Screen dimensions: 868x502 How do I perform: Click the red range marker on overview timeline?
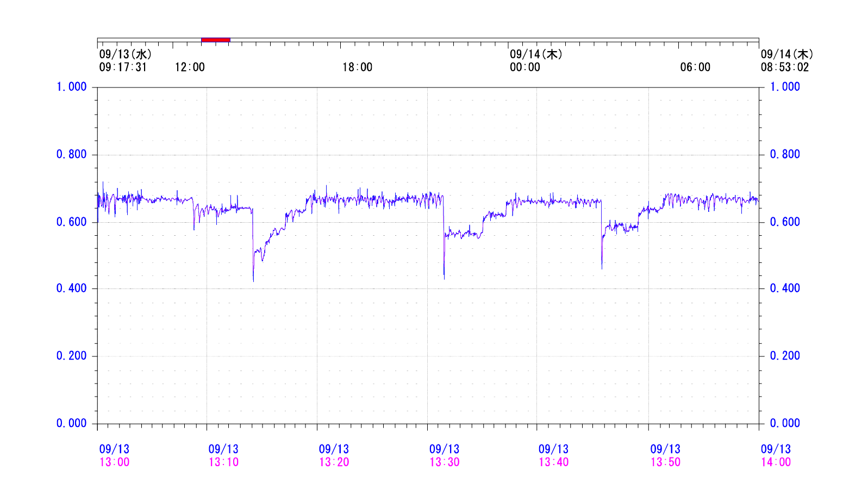(x=216, y=40)
